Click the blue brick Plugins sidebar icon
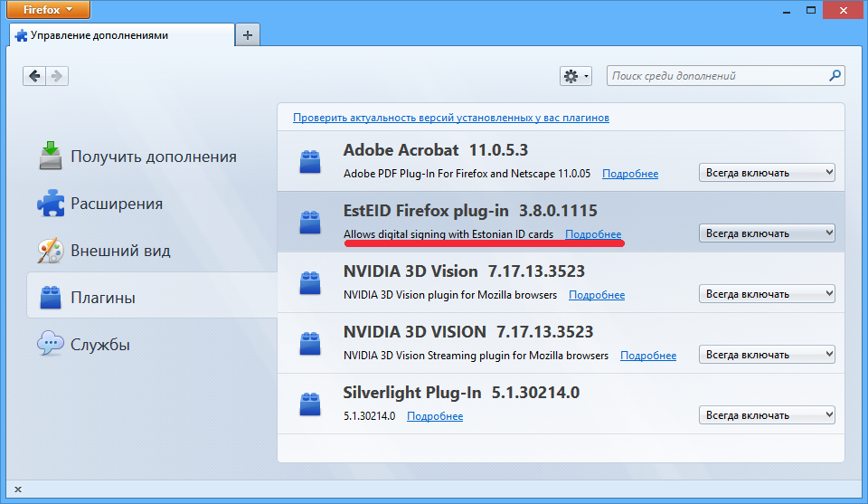The image size is (868, 504). pos(51,297)
